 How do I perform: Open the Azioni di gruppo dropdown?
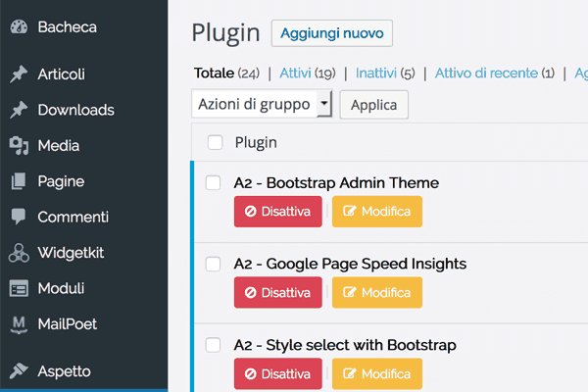pyautogui.click(x=262, y=104)
